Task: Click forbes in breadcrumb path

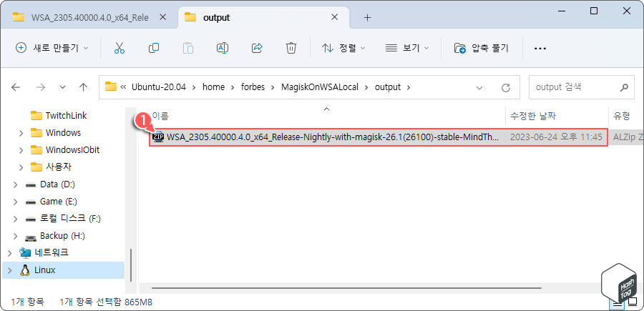Action: click(253, 87)
